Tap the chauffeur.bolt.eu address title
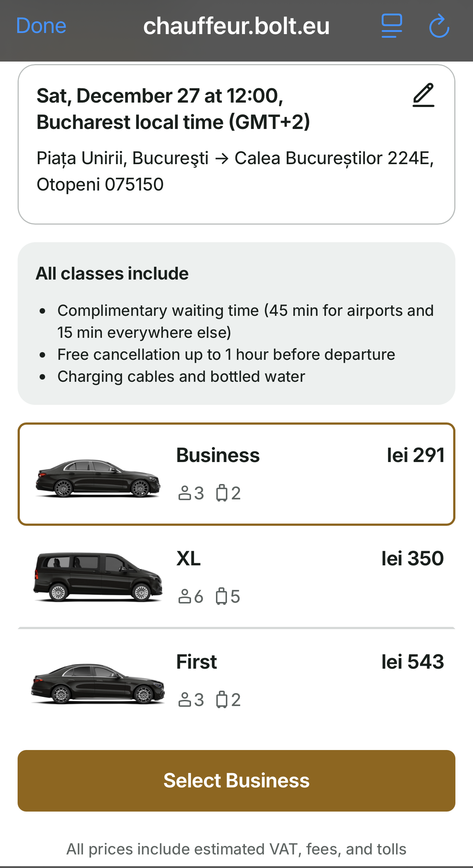Viewport: 473px width, 868px height. 236,26
